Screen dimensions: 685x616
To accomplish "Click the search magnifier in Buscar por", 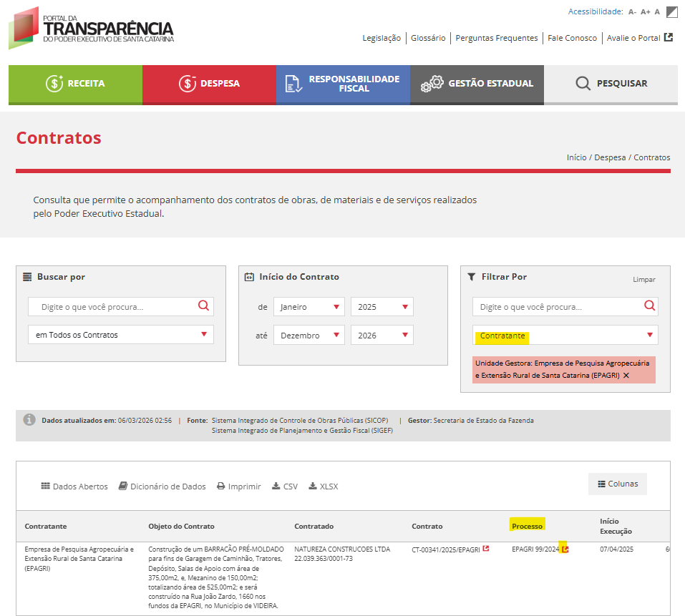I will 203,306.
